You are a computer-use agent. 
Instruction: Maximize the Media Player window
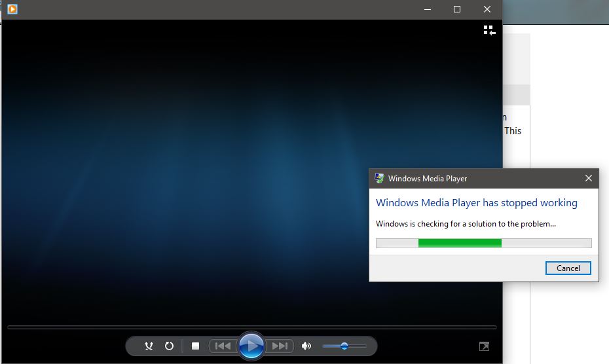457,9
